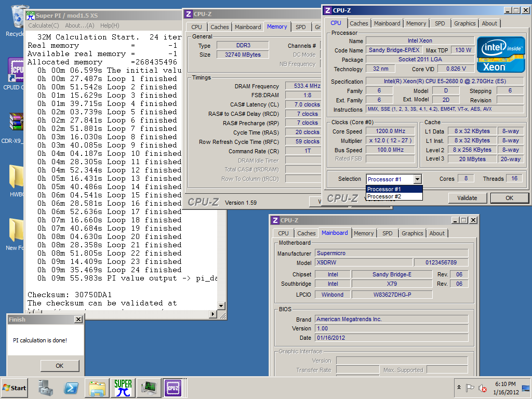Open SPD tab in Memory CPU-Z window
This screenshot has height=399, width=532.
[301, 27]
